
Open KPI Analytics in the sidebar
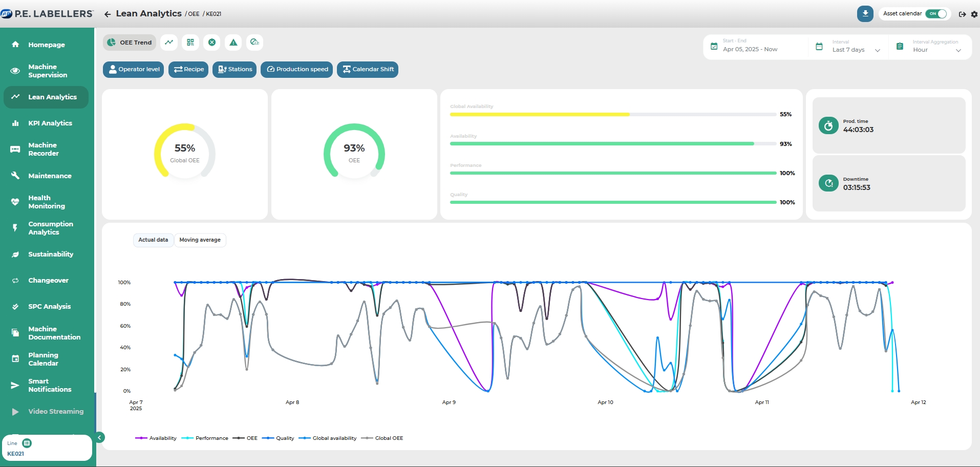pos(50,123)
